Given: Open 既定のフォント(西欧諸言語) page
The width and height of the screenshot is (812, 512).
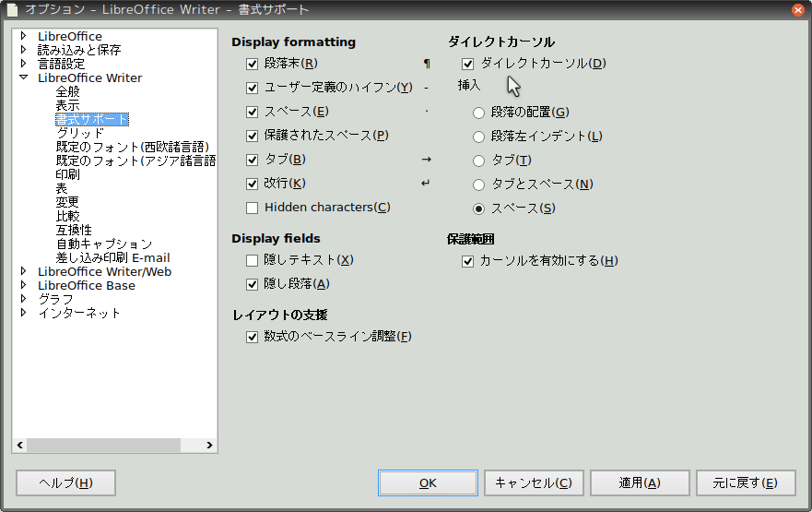Looking at the screenshot, I should pos(133,148).
